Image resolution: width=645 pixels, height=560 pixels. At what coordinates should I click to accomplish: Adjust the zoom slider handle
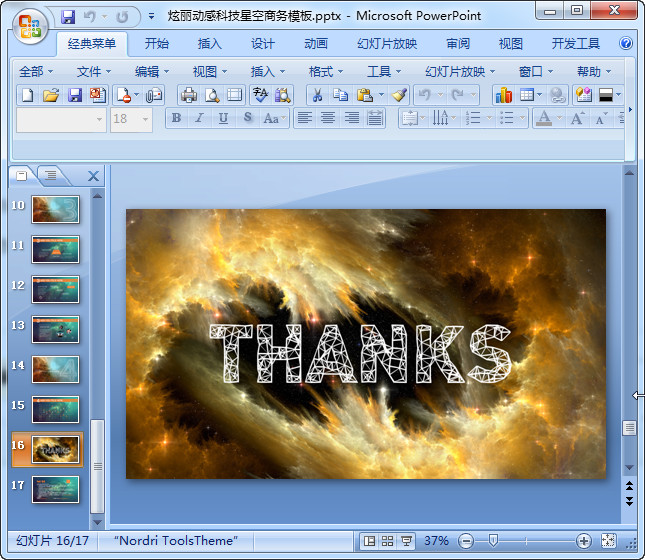pyautogui.click(x=493, y=541)
